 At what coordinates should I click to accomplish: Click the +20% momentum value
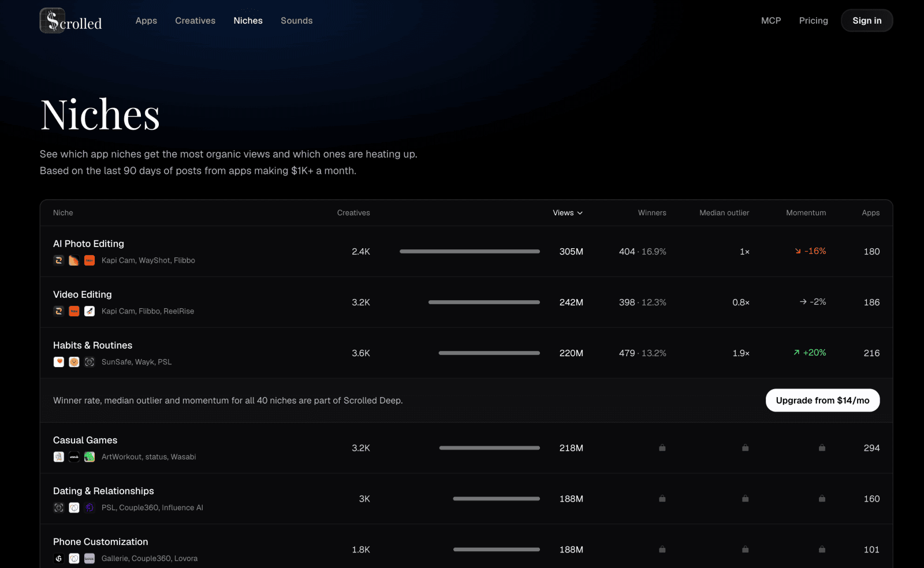(810, 353)
